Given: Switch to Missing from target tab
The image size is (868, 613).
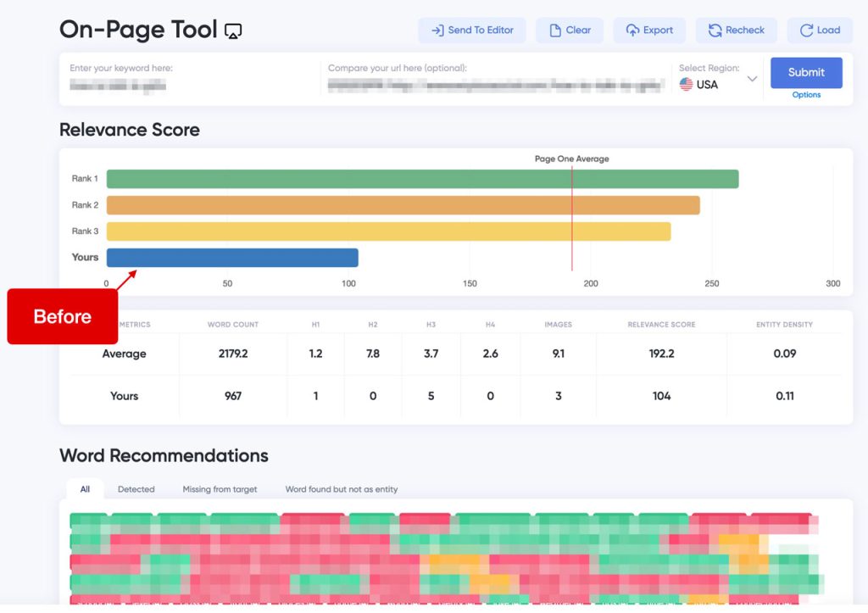Looking at the screenshot, I should 220,489.
